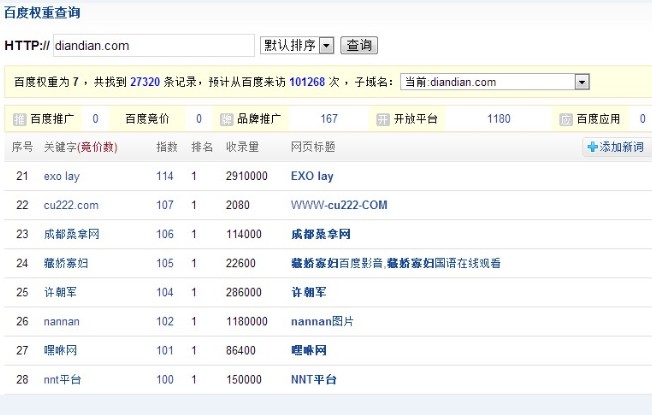Click the 1180000 indexed count cell

point(247,321)
